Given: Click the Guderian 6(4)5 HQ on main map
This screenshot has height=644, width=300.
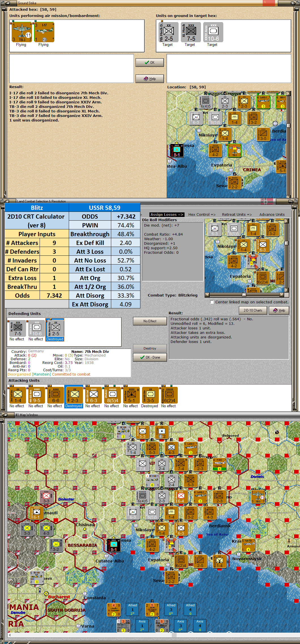Looking at the screenshot, I should click(142, 497).
